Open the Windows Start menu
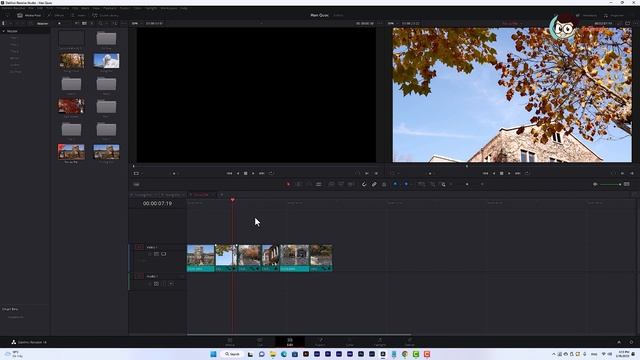The width and height of the screenshot is (640, 360). (x=213, y=354)
